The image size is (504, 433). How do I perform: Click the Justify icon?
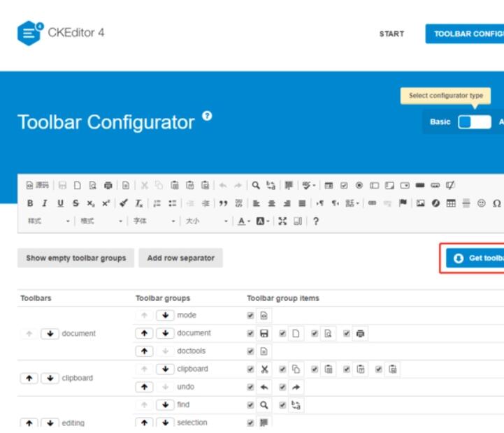point(302,203)
